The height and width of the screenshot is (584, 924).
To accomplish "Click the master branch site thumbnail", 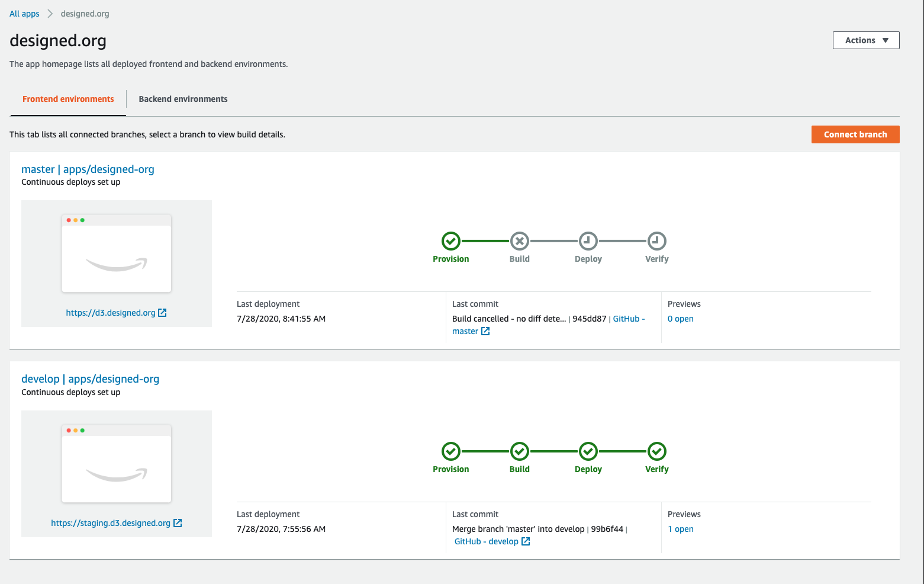I will point(117,254).
